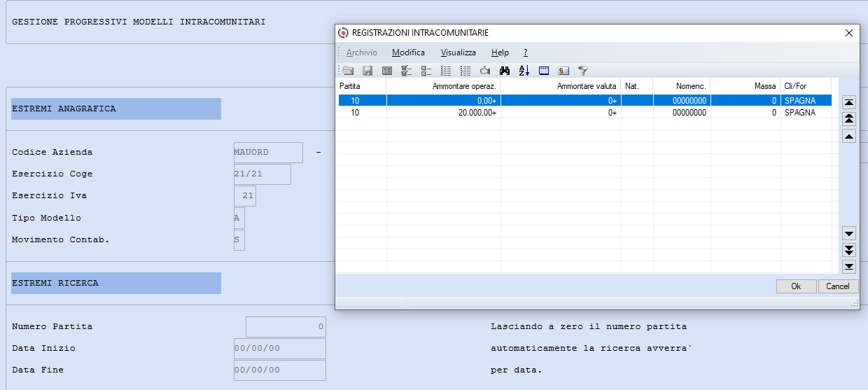Click the Esercizio Coge field showing 21/21
The image size is (868, 390).
point(262,174)
